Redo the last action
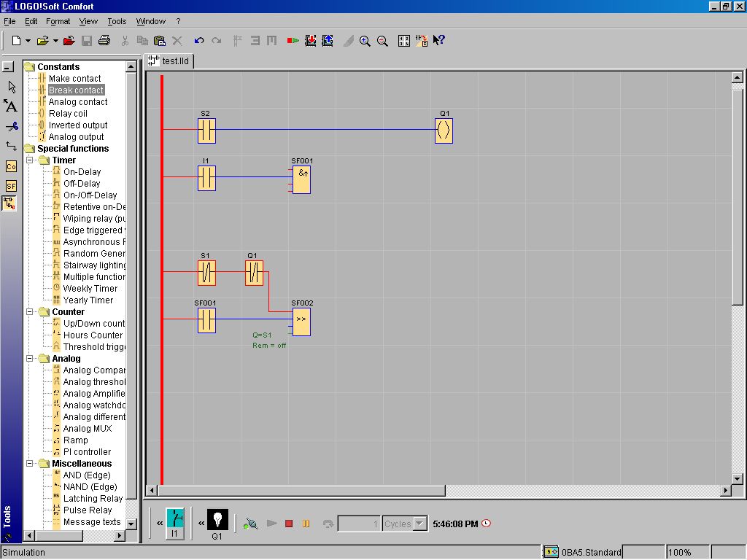This screenshot has height=560, width=747. 216,41
